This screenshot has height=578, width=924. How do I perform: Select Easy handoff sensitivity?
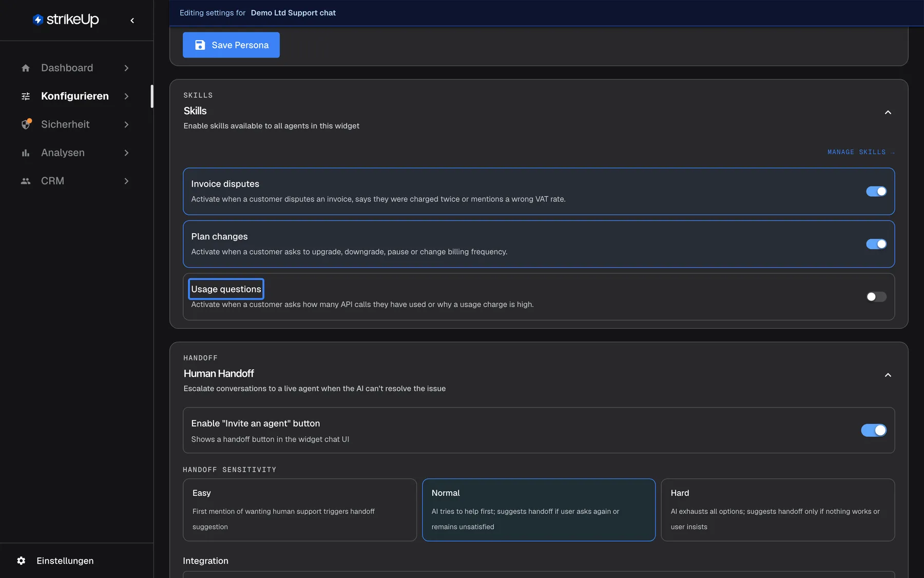coord(300,510)
